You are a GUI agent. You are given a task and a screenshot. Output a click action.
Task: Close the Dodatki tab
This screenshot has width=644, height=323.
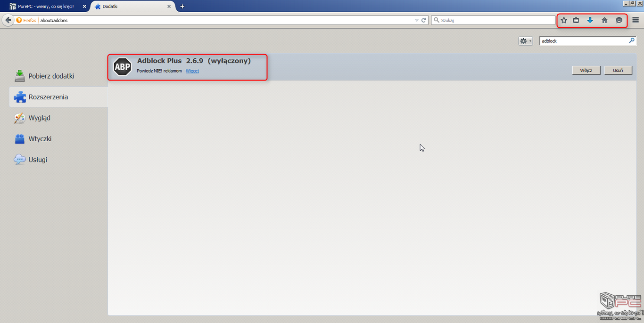(169, 7)
